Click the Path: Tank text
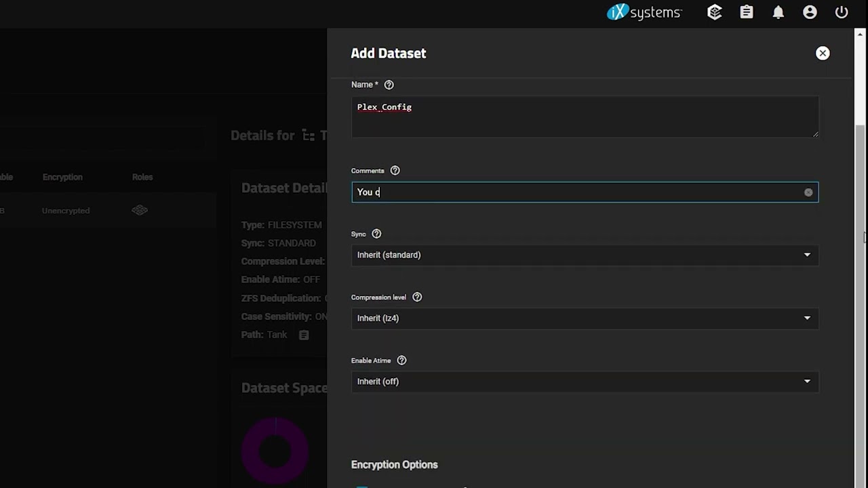The height and width of the screenshot is (488, 868). point(264,335)
